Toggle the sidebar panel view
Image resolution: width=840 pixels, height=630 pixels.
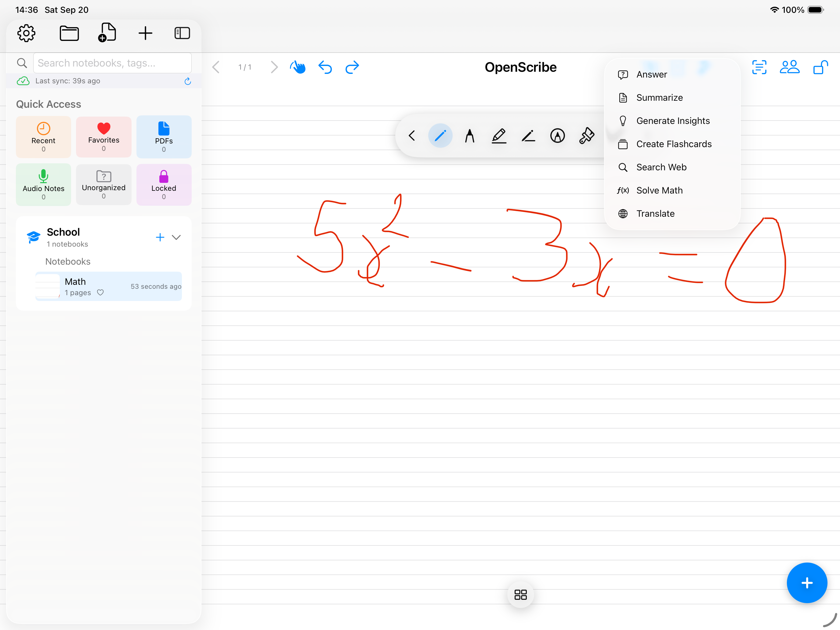coord(182,33)
